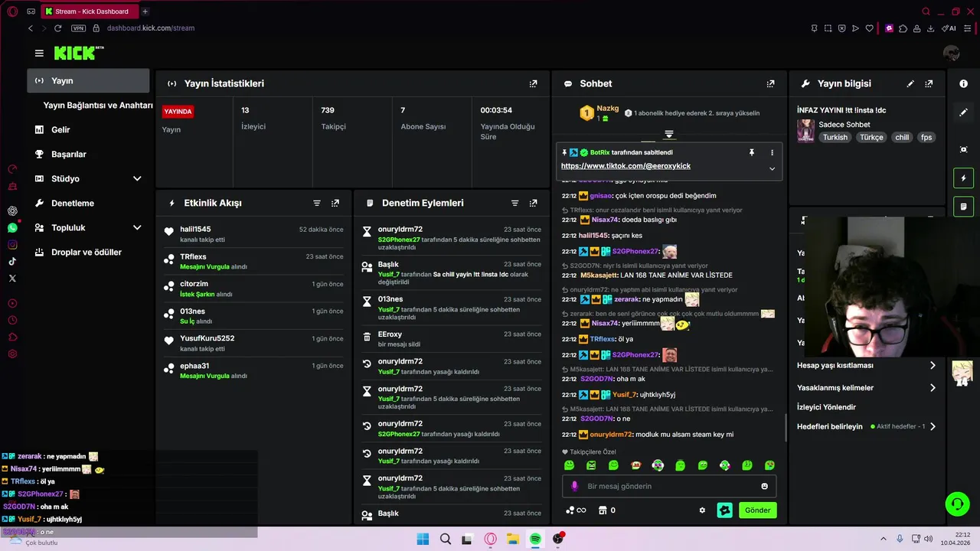Click the chill tag chip
980x551 pixels.
[902, 138]
